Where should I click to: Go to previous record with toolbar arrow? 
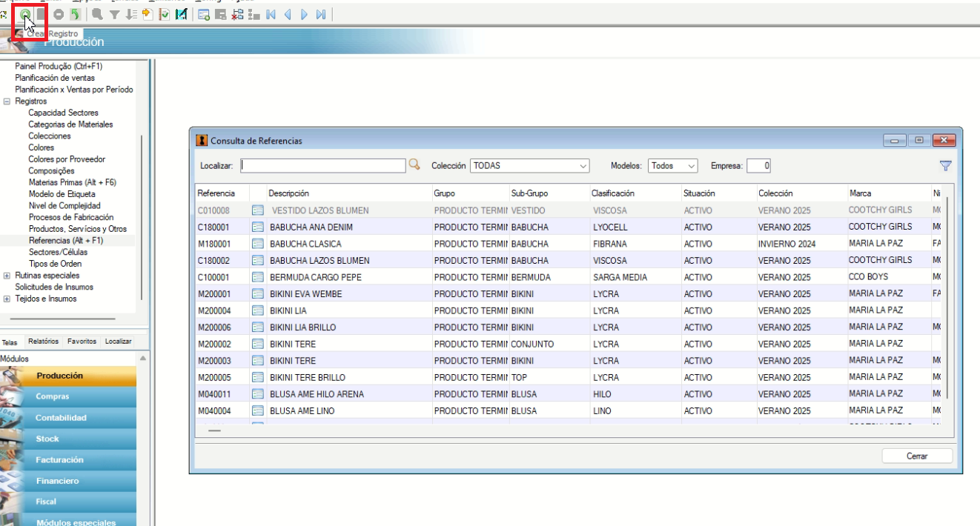(x=288, y=14)
